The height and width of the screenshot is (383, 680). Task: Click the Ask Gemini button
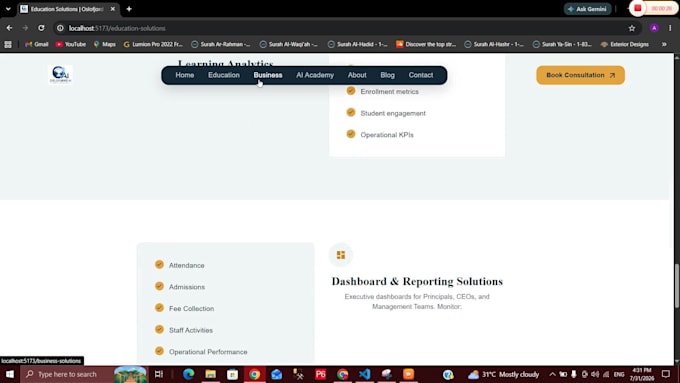click(x=587, y=9)
